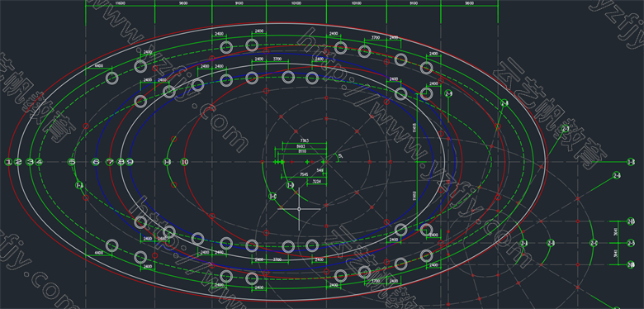Select the 1-C axis bubble near the crosshair

point(272,197)
